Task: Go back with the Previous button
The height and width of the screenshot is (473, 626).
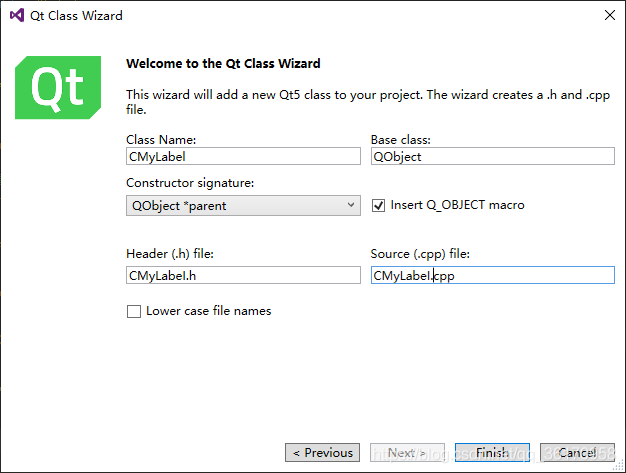Action: click(323, 453)
